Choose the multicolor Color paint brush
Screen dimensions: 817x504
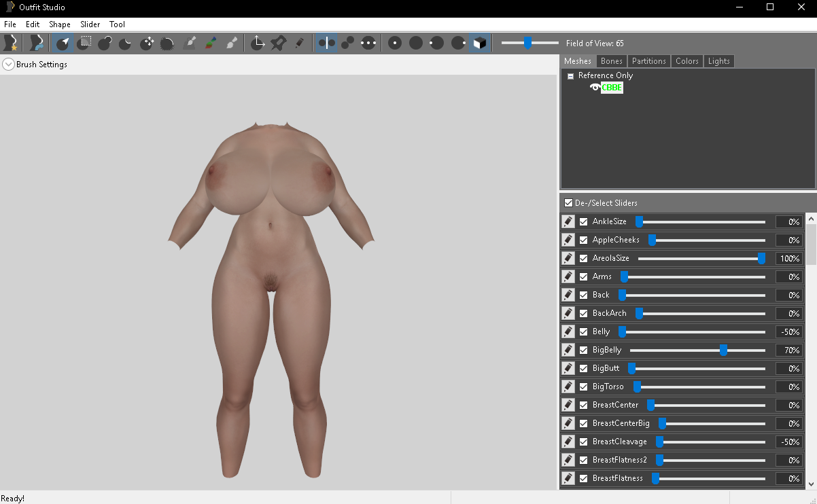pyautogui.click(x=211, y=43)
